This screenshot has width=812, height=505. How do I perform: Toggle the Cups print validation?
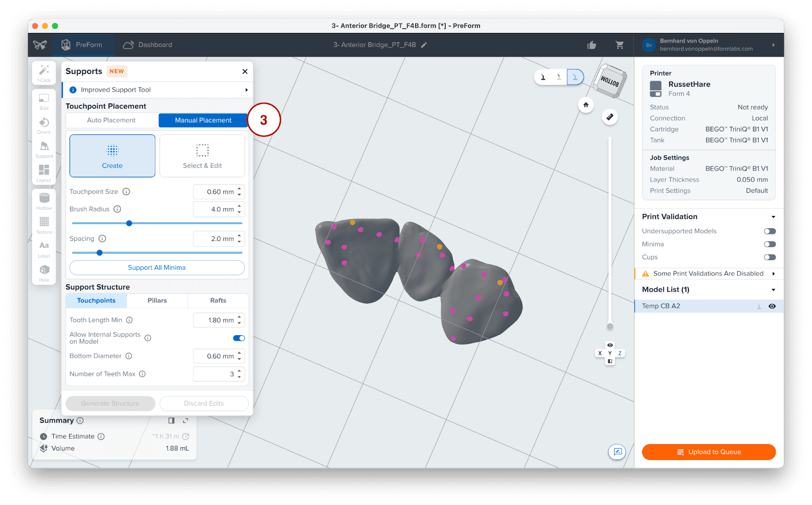[x=769, y=258]
